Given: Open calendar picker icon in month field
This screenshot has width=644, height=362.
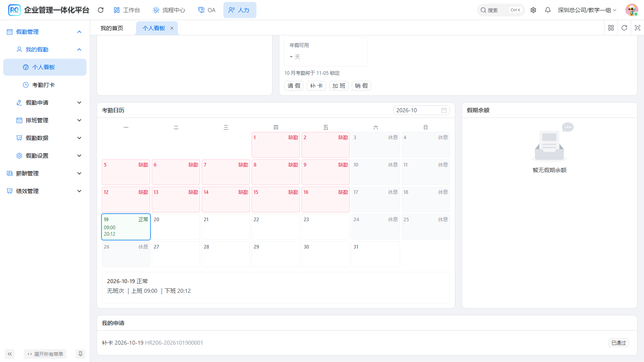Looking at the screenshot, I should tap(444, 110).
